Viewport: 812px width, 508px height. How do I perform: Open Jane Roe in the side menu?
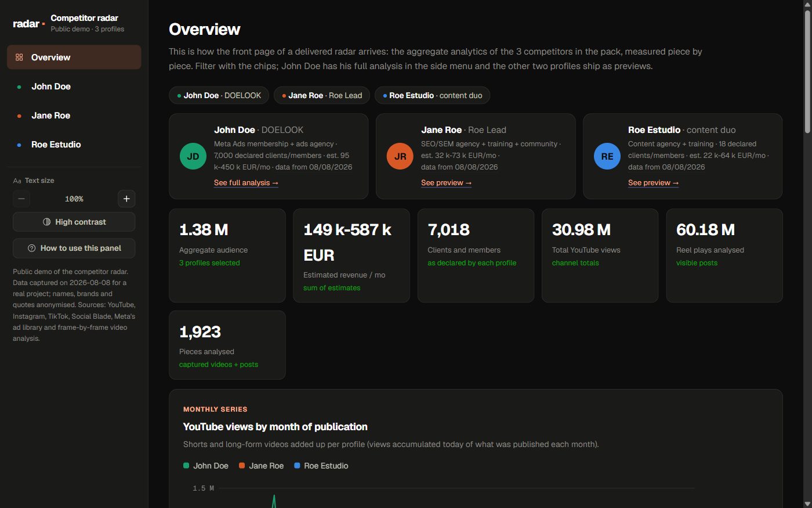click(74, 116)
